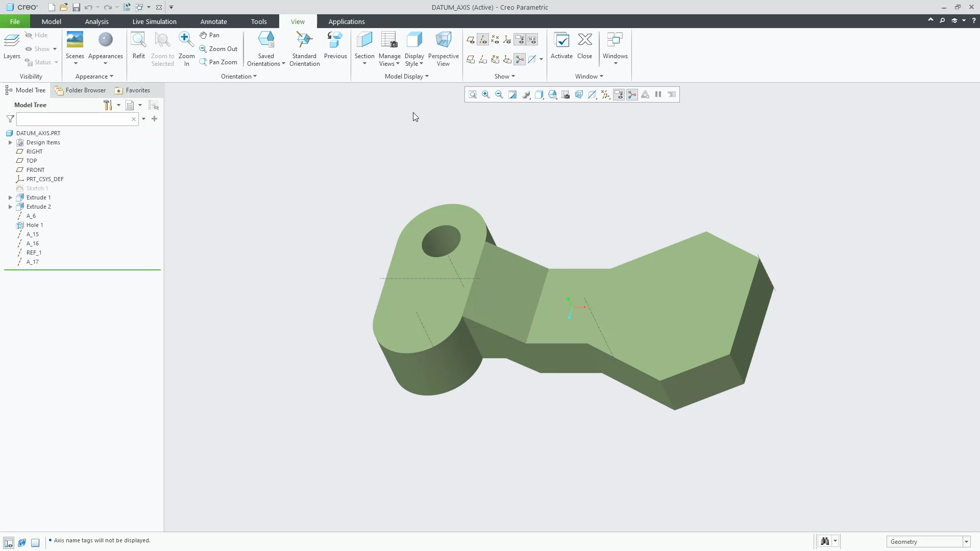Click the model tree filter input field
Viewport: 980px width, 551px height.
[78, 119]
